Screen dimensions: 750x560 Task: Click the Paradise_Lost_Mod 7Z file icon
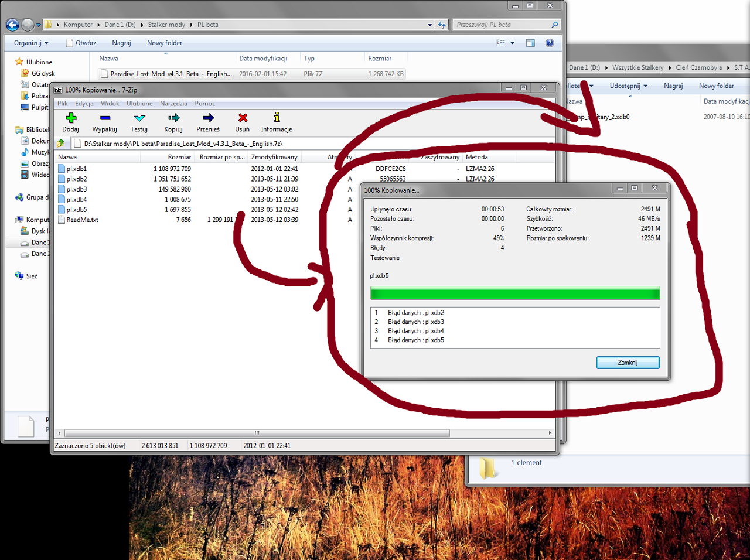click(x=104, y=74)
